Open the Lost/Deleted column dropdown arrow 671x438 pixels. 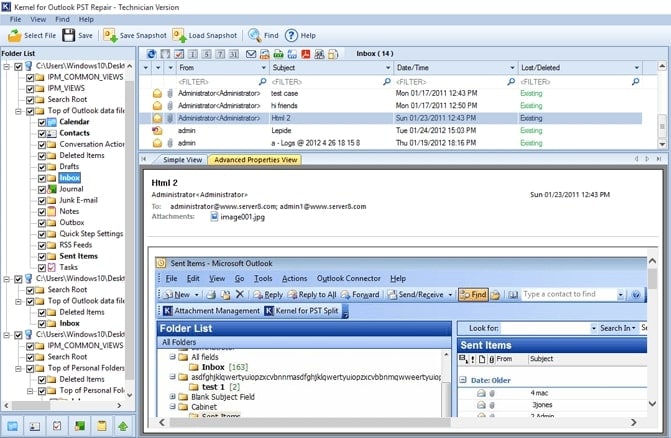[636, 68]
